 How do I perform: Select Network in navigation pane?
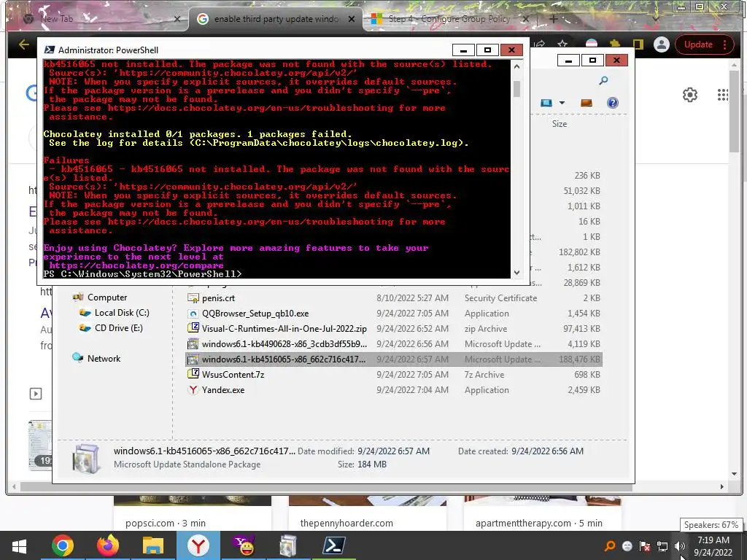point(104,358)
